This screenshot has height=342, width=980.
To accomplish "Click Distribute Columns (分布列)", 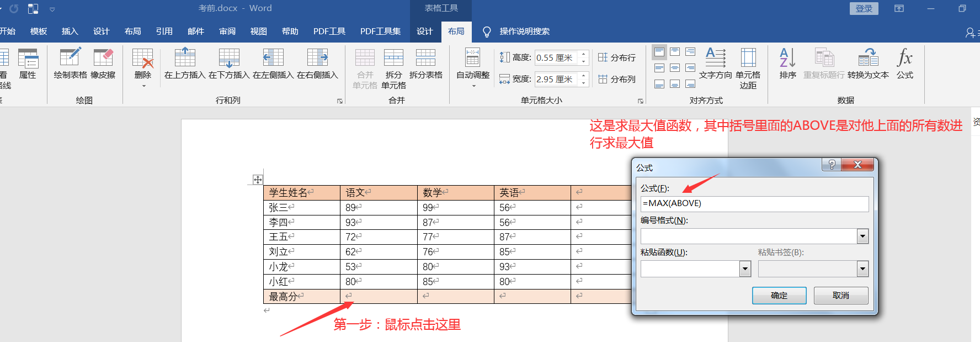I will point(617,79).
